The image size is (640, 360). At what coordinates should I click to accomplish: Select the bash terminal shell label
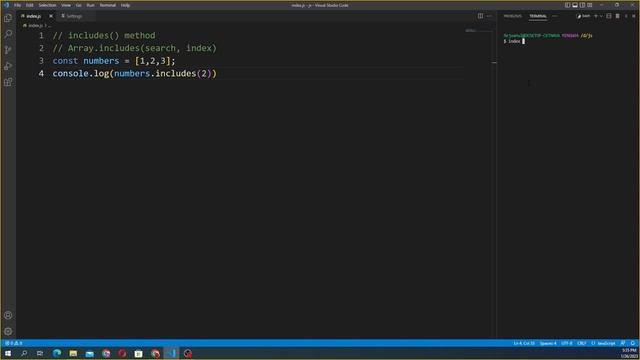[584, 16]
